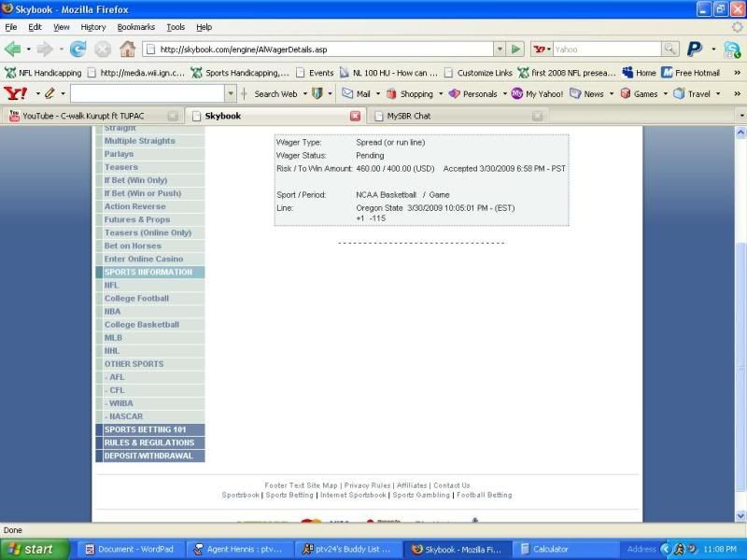Click the Privacy Rules footer link
Screen dimensions: 747x560
pos(367,485)
